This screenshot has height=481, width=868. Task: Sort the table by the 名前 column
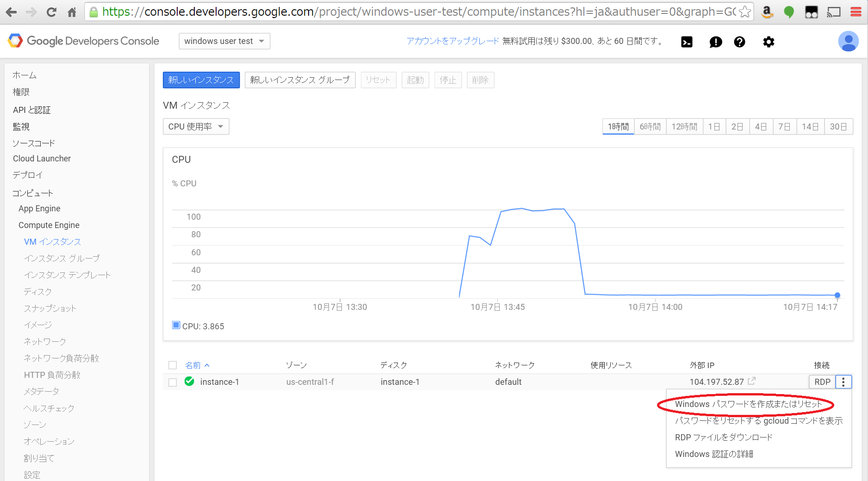197,365
